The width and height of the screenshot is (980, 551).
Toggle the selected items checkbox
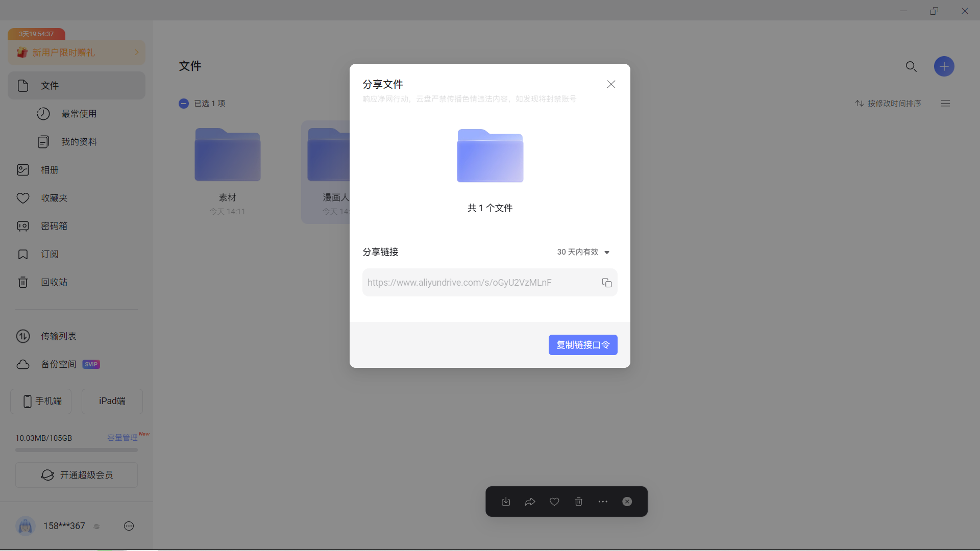coord(184,104)
